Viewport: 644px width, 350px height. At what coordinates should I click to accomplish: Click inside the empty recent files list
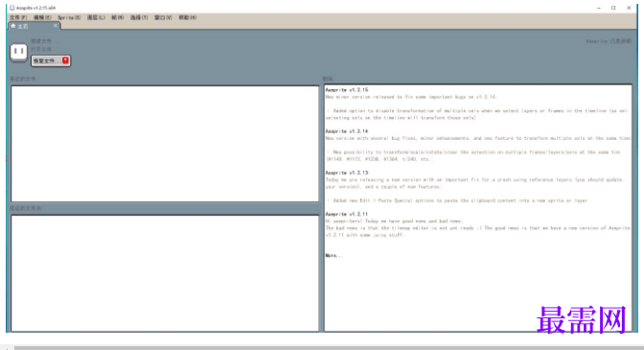point(165,144)
